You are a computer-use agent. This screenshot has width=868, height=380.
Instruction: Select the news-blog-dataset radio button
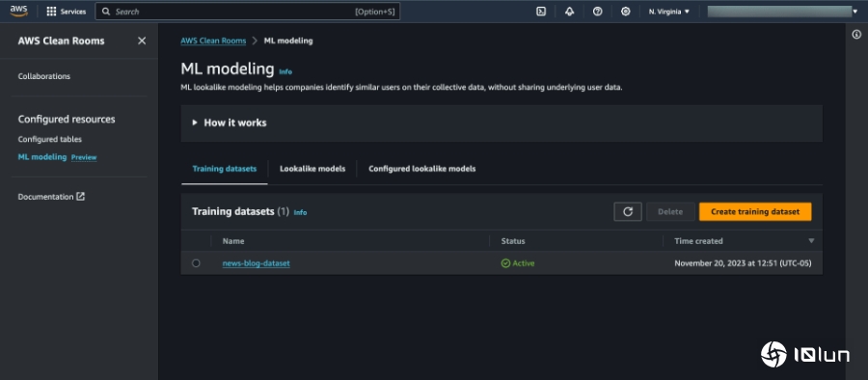(x=196, y=263)
